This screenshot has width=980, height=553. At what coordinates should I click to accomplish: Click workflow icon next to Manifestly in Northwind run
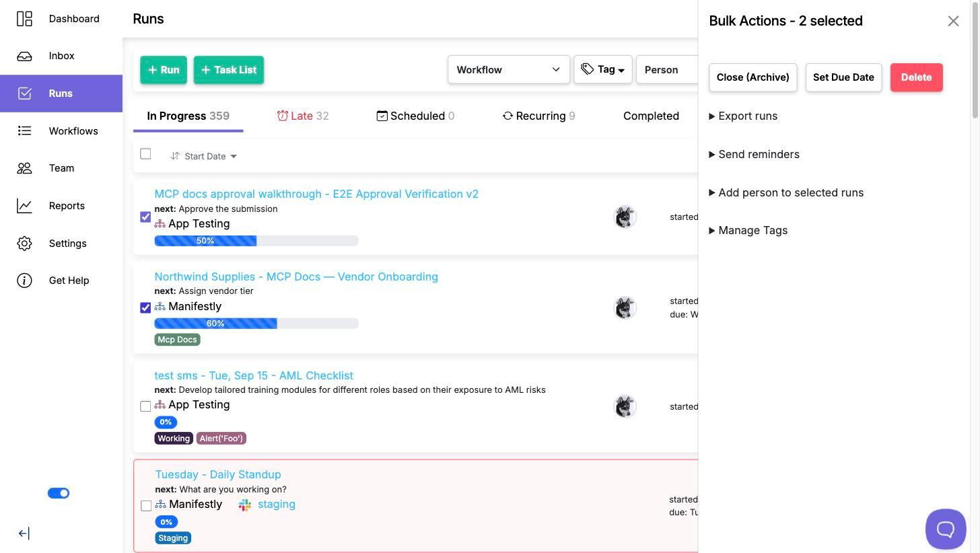coord(160,306)
